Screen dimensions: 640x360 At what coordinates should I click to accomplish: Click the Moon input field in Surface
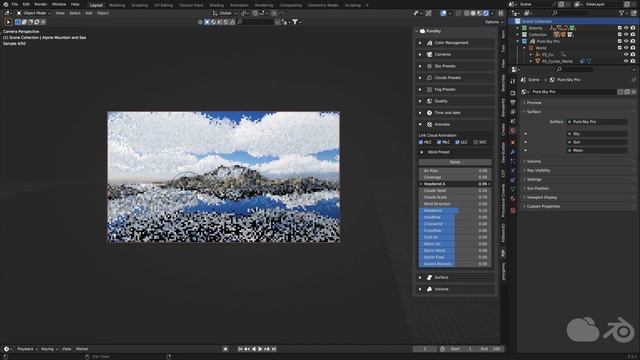tap(597, 150)
